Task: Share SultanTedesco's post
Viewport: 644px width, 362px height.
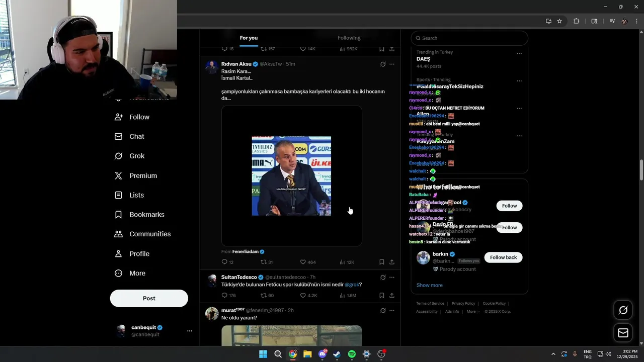Action: pyautogui.click(x=392, y=296)
